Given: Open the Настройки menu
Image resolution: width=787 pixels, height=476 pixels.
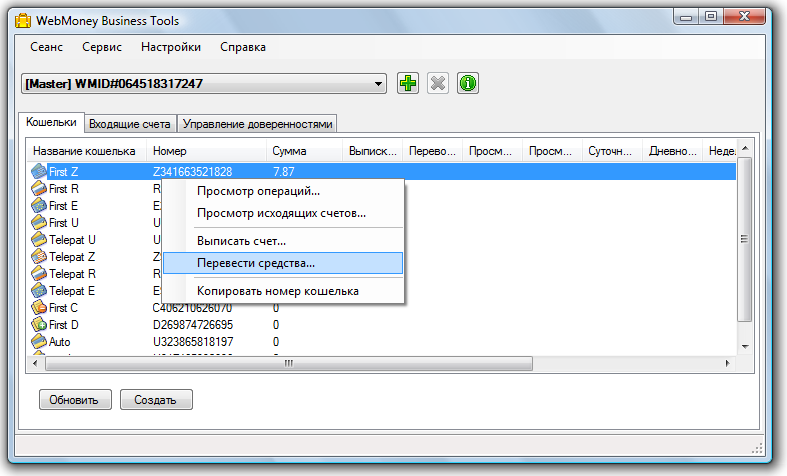Looking at the screenshot, I should [171, 47].
